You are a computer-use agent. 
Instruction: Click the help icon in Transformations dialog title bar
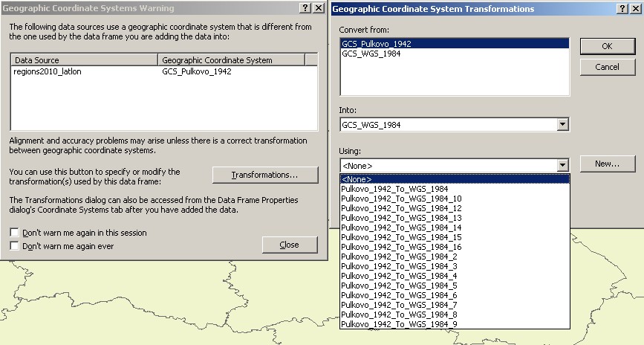(x=622, y=9)
